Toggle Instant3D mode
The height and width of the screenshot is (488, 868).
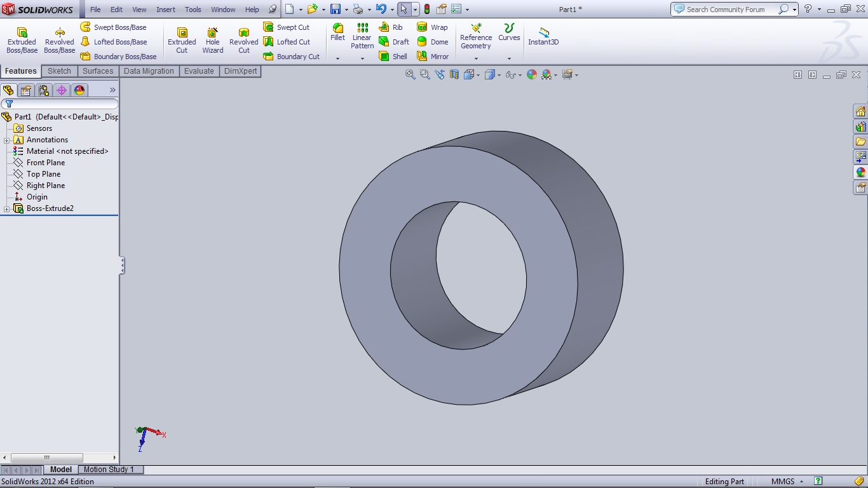[543, 36]
